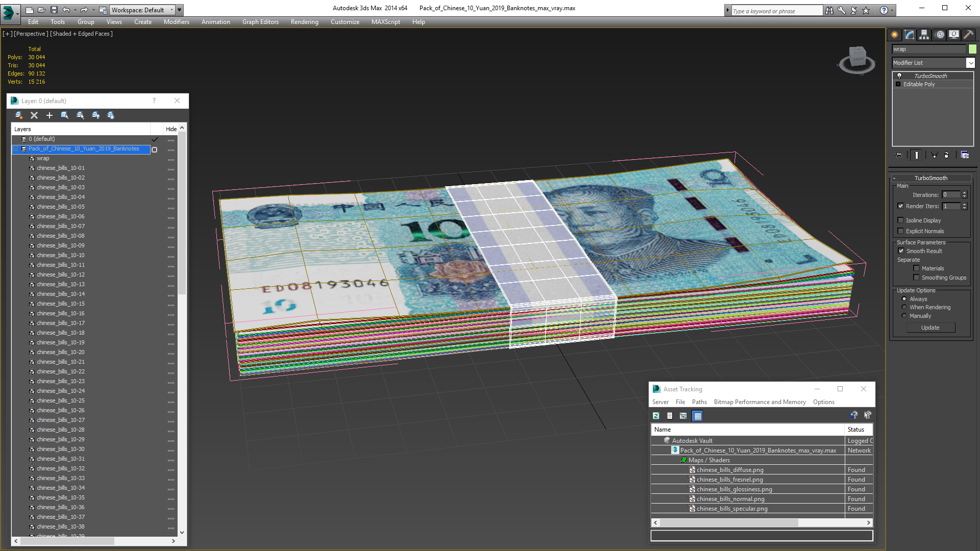This screenshot has height=551, width=980.
Task: Click the wrap object color swatch
Action: 972,49
